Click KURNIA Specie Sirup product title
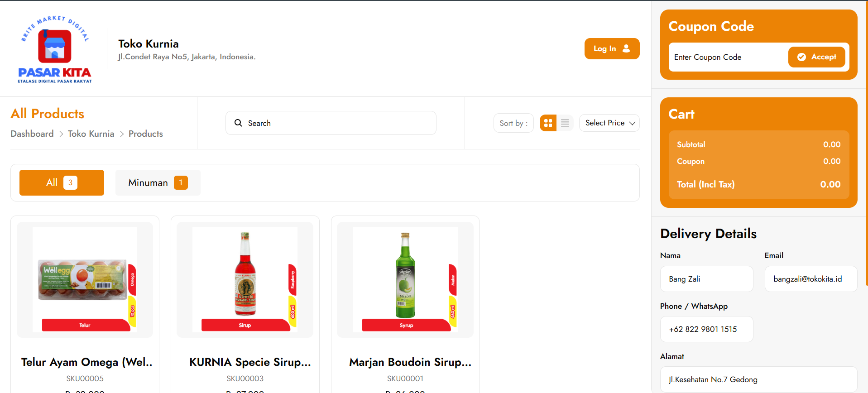The image size is (868, 393). [x=250, y=362]
